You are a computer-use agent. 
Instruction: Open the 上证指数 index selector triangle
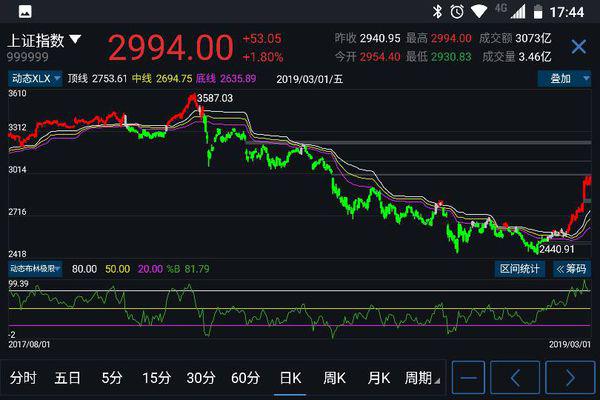click(75, 39)
